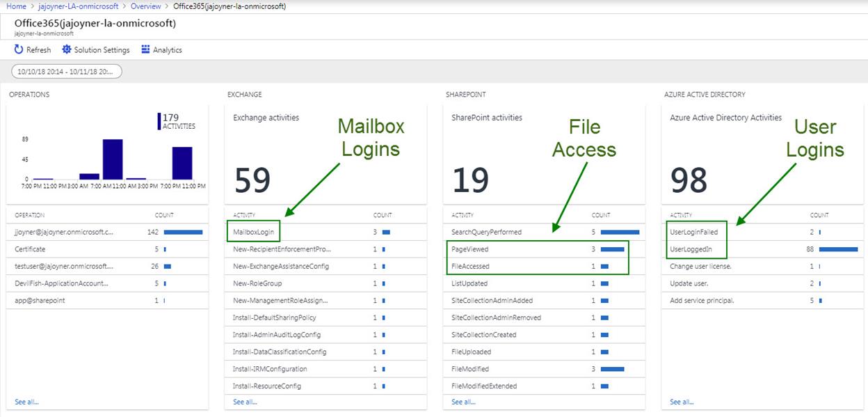Click the 59 Exchange activities tile
868x417 pixels.
[x=325, y=155]
